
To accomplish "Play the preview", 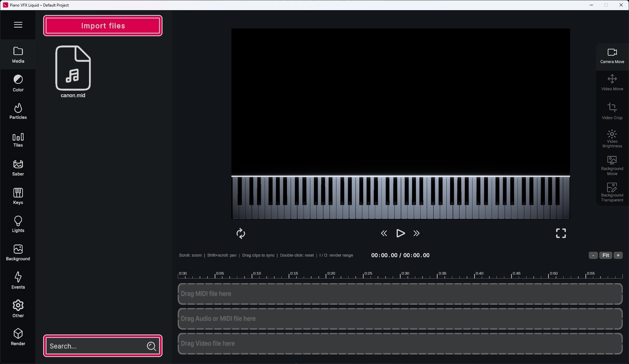I will (x=400, y=233).
